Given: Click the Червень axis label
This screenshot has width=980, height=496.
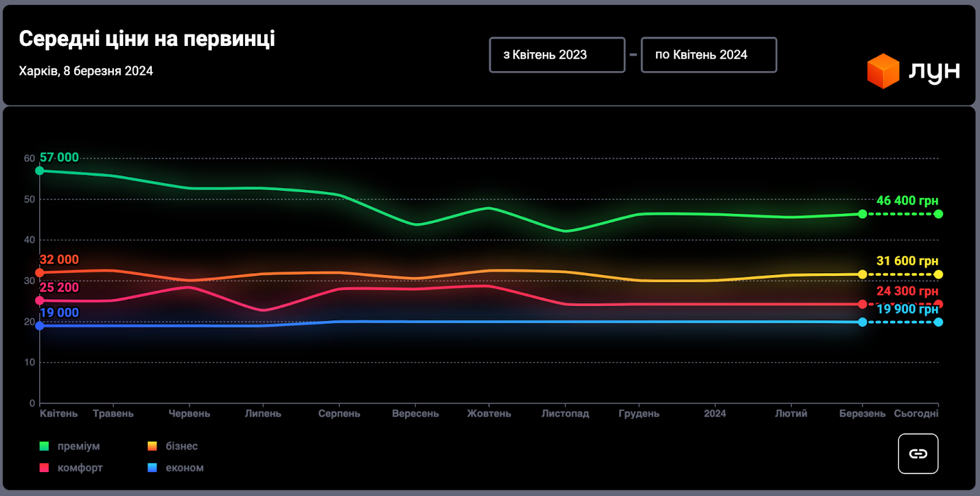Looking at the screenshot, I should point(189,413).
